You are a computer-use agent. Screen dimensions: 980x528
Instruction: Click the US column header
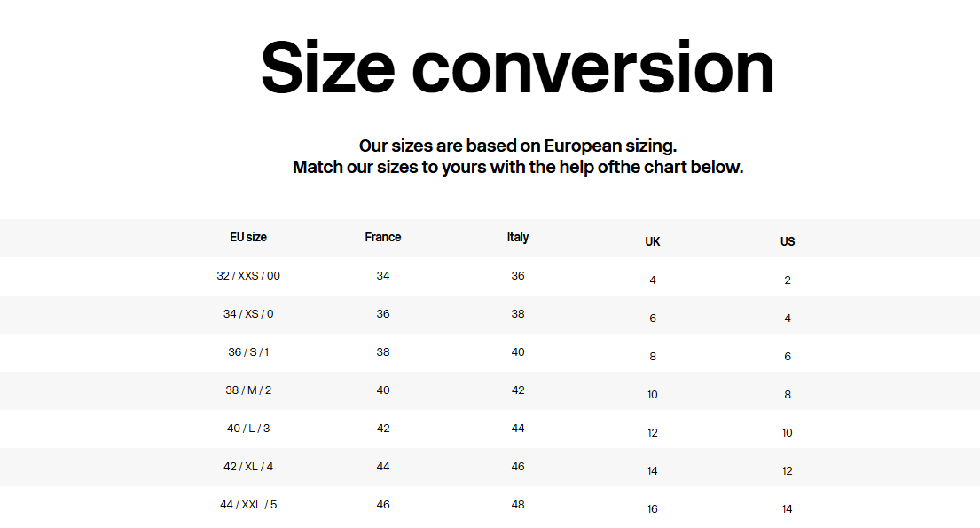[788, 241]
